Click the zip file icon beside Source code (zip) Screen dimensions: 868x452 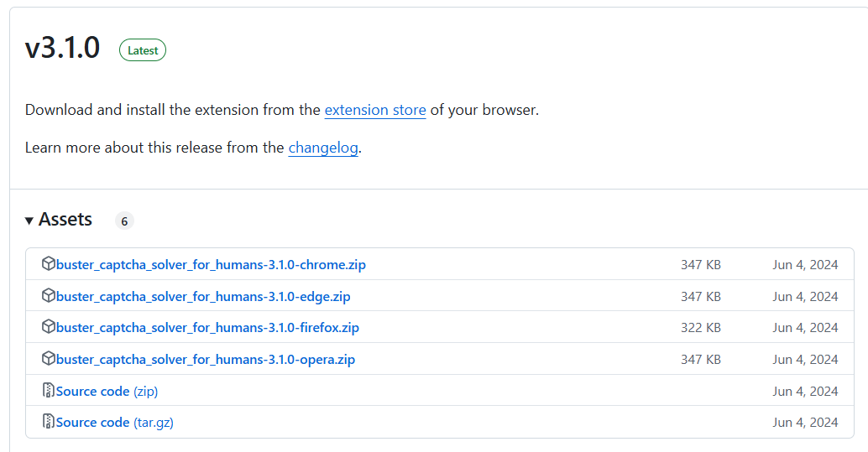(48, 391)
